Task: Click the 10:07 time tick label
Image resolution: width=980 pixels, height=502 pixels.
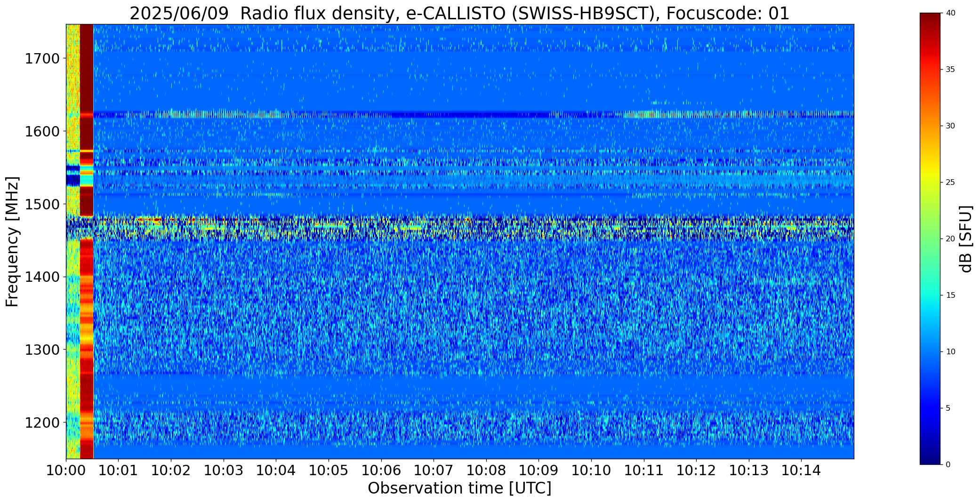Action: (434, 470)
